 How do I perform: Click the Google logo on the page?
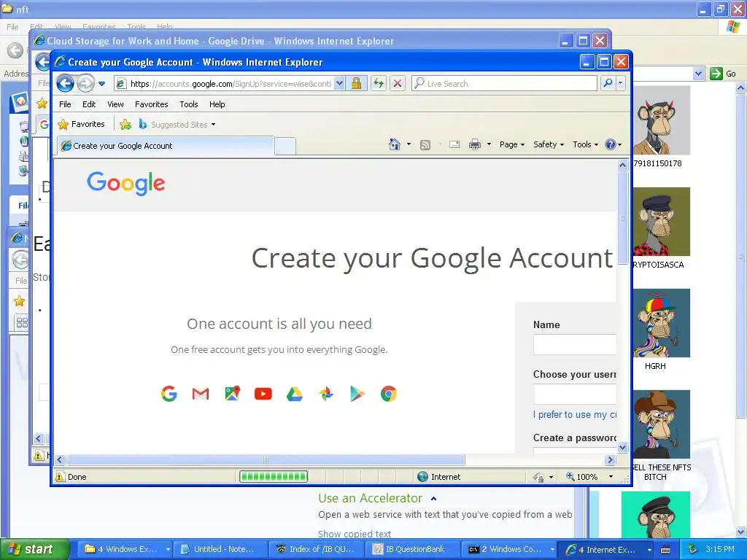click(x=126, y=183)
